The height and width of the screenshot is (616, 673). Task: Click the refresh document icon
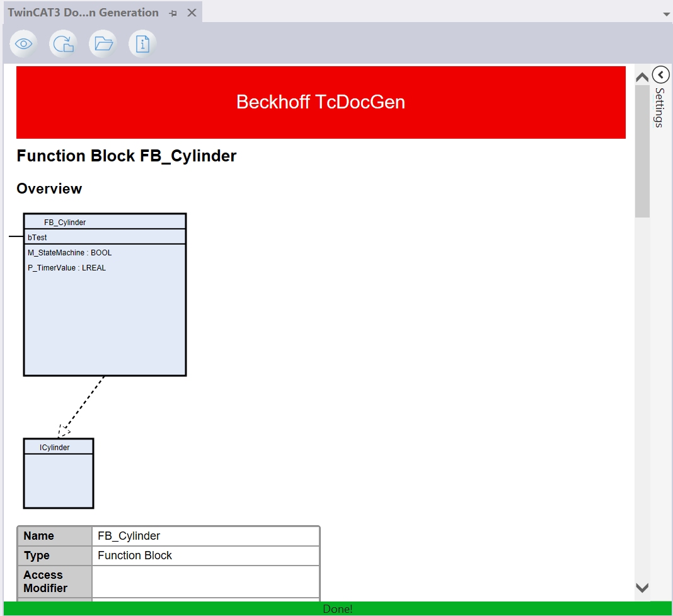click(x=63, y=44)
